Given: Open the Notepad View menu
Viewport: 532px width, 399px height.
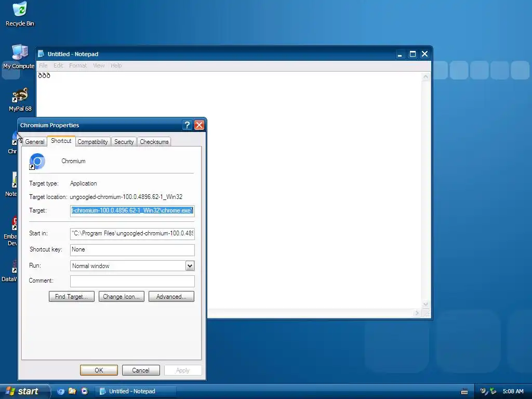Looking at the screenshot, I should click(x=99, y=65).
